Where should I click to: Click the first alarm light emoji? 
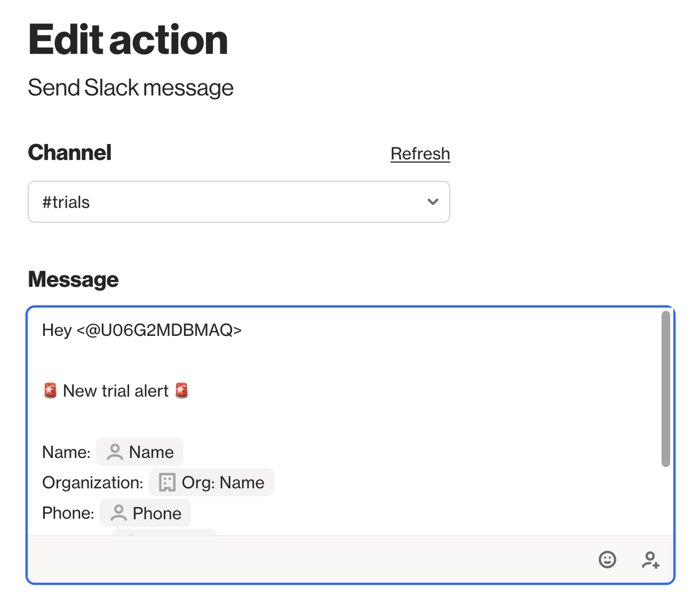click(50, 391)
